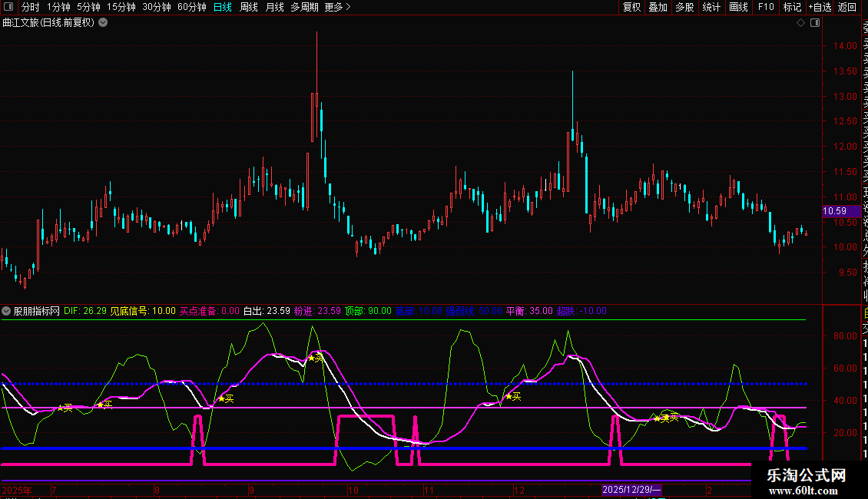Switch to the 日线 daily period
The height and width of the screenshot is (499, 868).
[222, 7]
